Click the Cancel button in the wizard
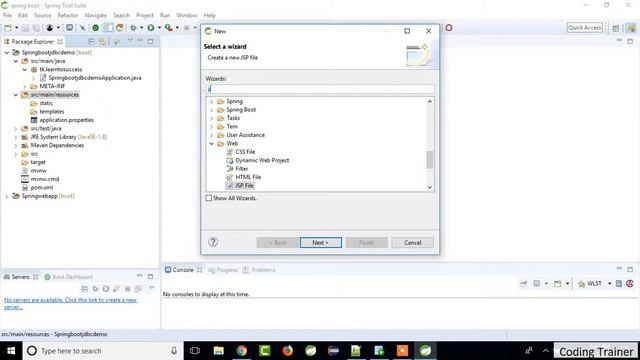This screenshot has width=640, height=360. [x=412, y=242]
